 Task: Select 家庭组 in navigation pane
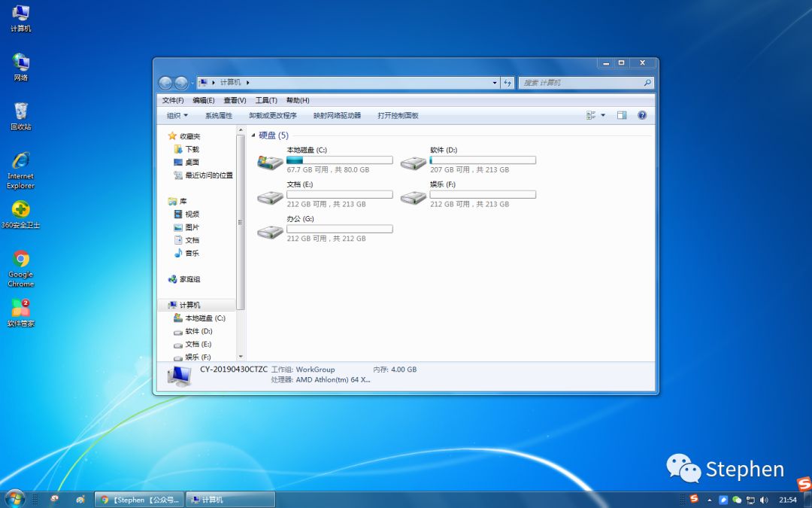coord(184,279)
